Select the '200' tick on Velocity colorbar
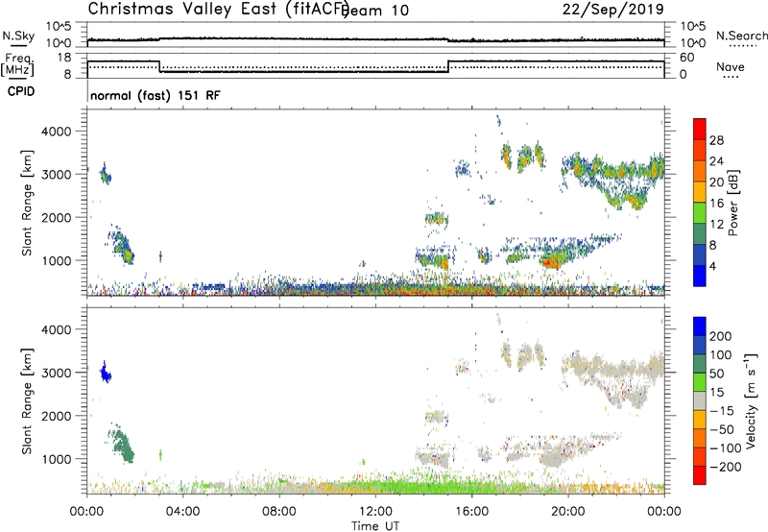This screenshot has height=532, width=768. [x=721, y=336]
